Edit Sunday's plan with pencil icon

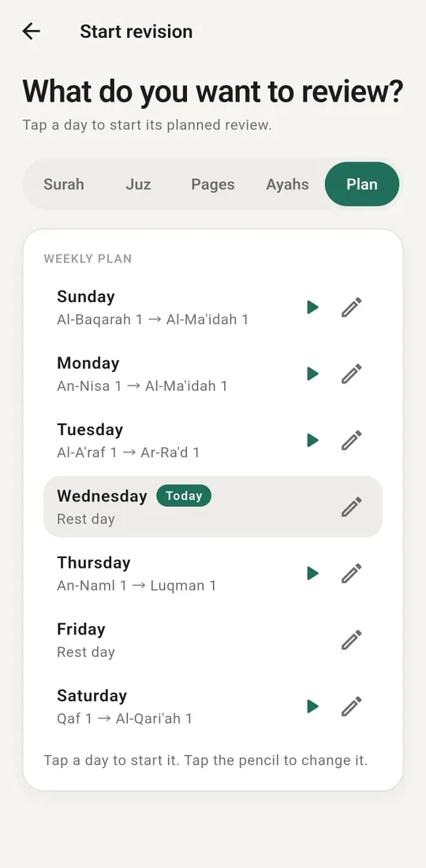pos(351,307)
